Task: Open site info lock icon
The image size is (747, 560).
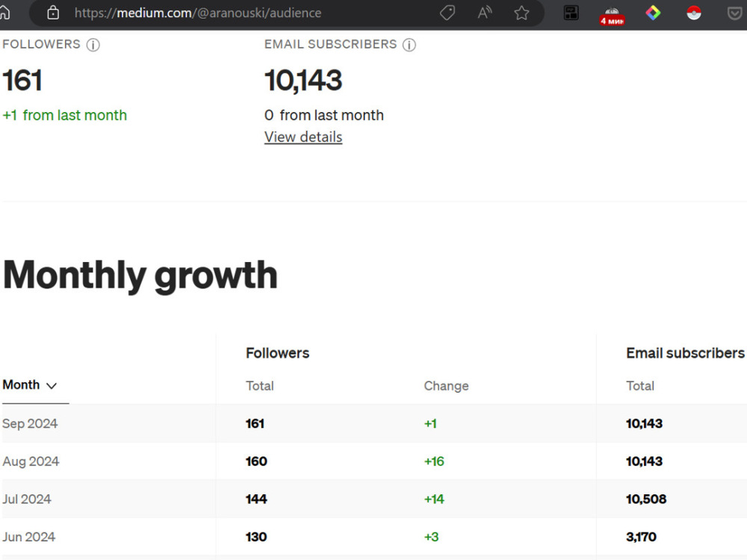Action: pyautogui.click(x=53, y=13)
